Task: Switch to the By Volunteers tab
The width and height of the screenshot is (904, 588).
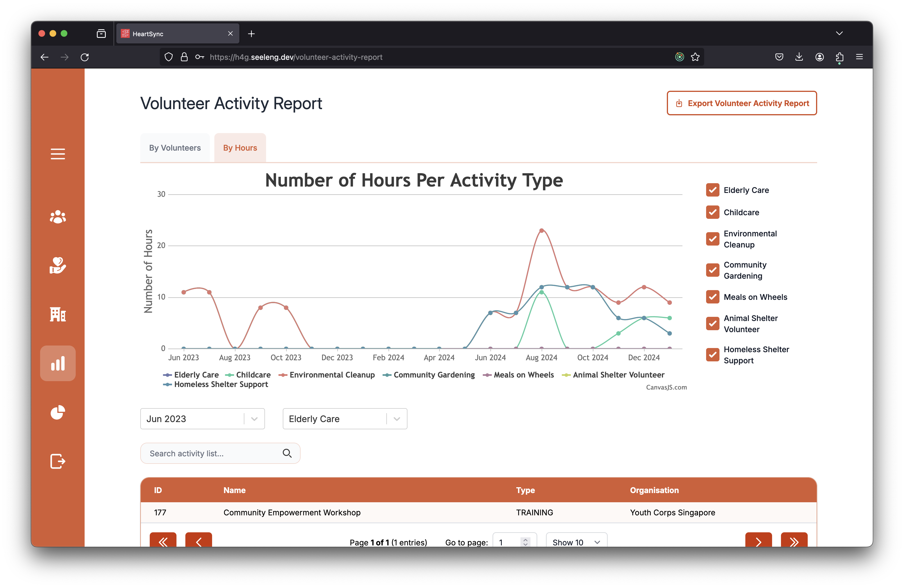Action: (x=175, y=148)
